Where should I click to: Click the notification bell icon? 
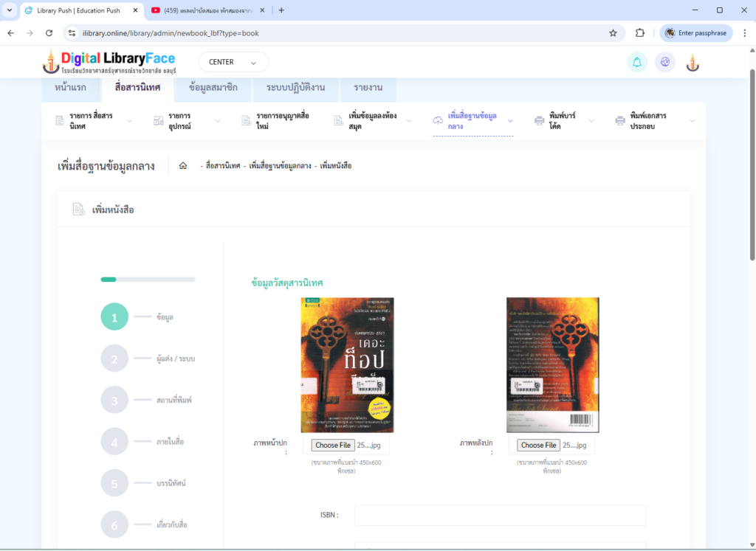(x=636, y=62)
